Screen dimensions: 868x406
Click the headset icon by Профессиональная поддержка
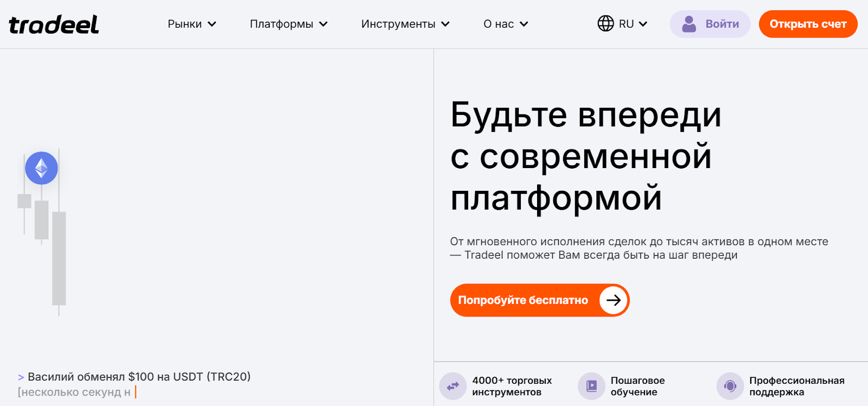click(x=730, y=386)
